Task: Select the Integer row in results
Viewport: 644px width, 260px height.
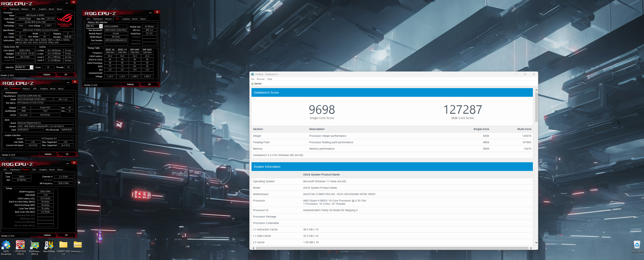Action: (392, 136)
